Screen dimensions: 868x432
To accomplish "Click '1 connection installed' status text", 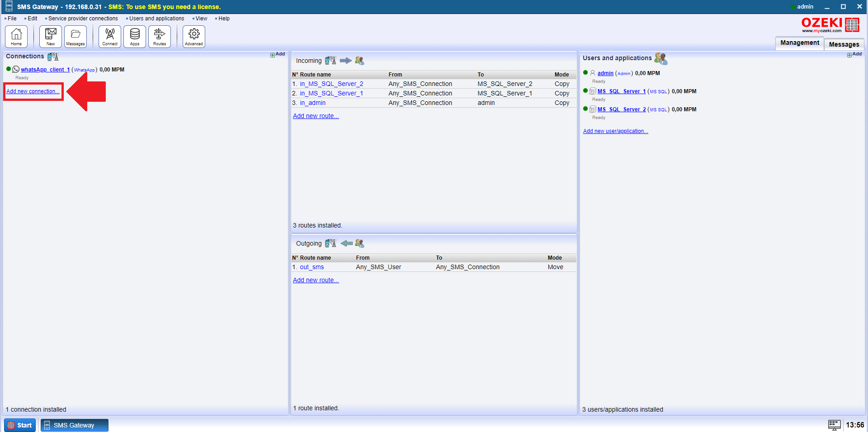I will [x=36, y=409].
